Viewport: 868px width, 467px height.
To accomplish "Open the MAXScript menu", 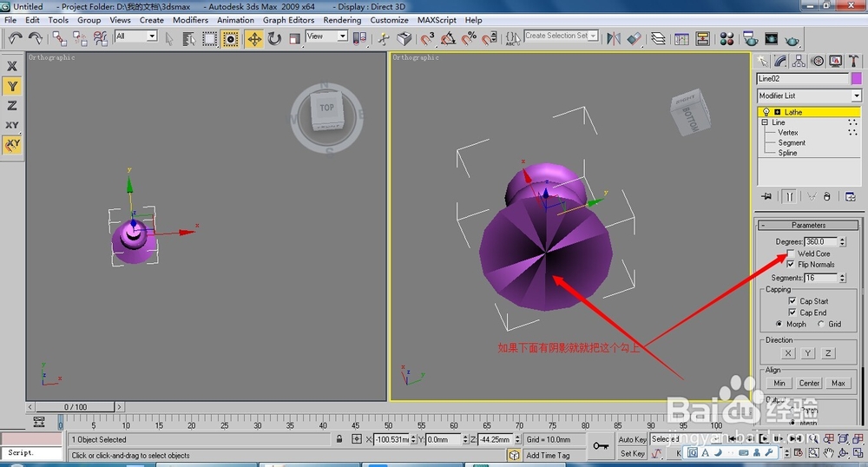I will click(437, 20).
